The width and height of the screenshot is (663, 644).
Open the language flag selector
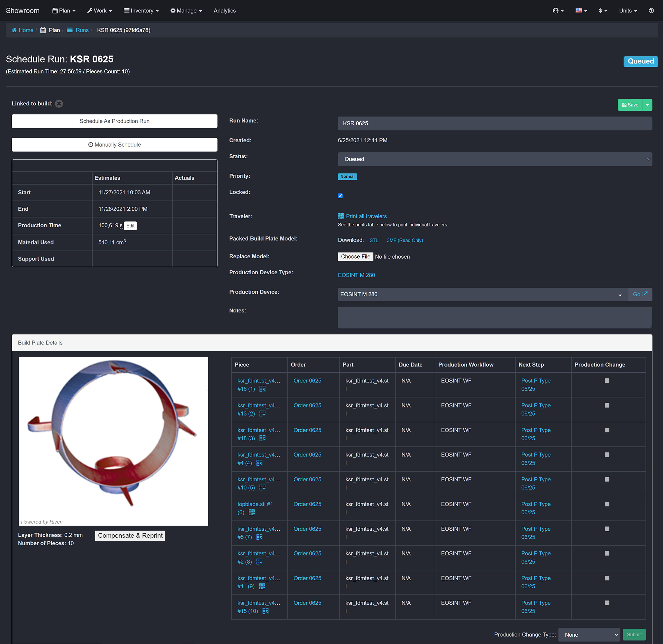[581, 10]
